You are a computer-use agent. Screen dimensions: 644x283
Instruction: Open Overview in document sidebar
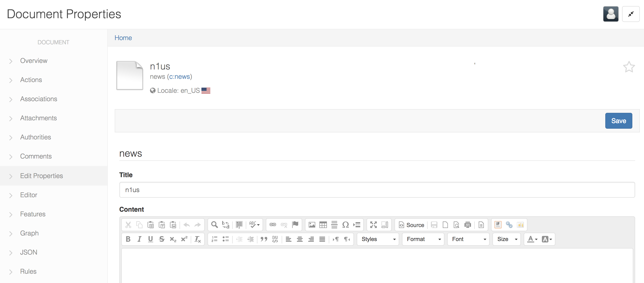[x=34, y=61]
